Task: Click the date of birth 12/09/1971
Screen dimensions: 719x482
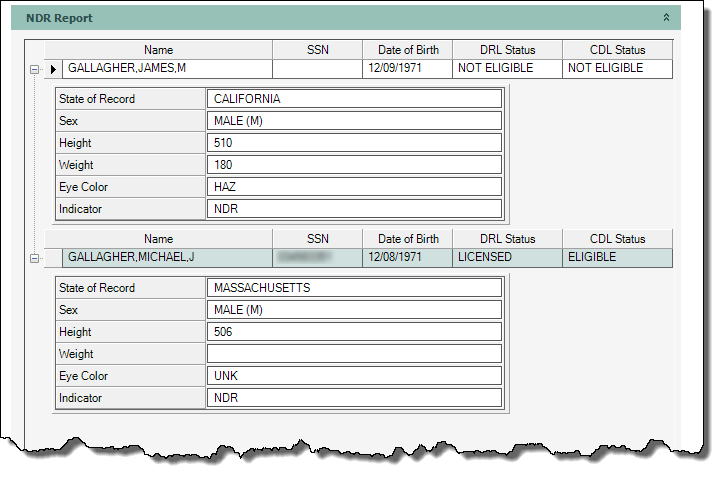Action: click(x=407, y=69)
